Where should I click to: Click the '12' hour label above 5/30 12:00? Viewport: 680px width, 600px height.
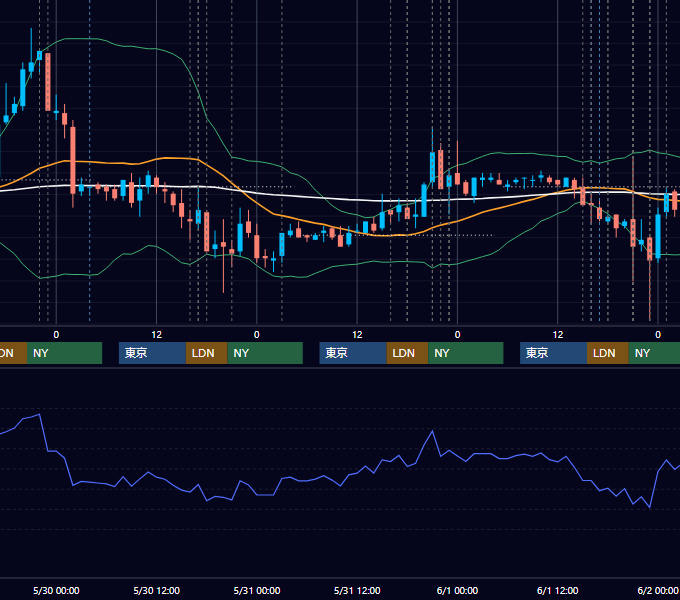(x=157, y=335)
